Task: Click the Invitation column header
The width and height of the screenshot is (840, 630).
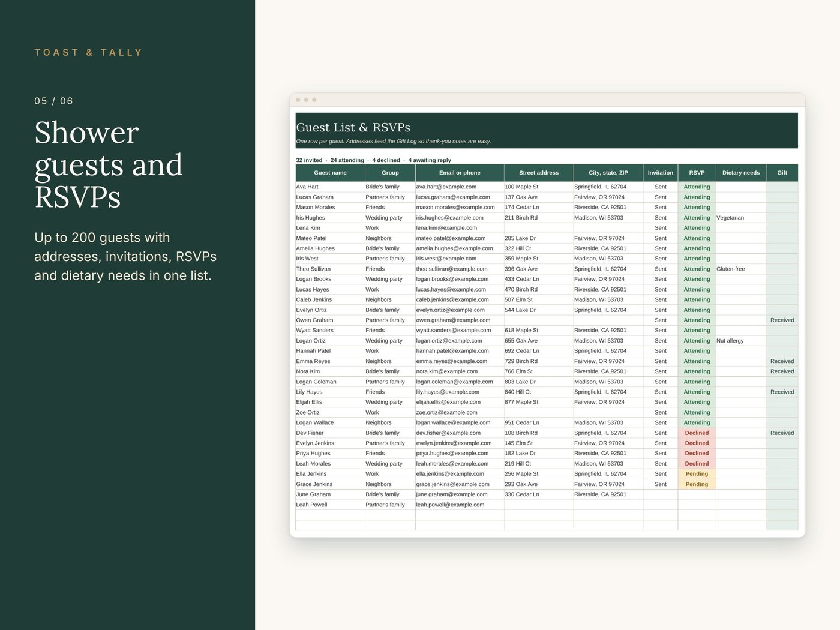Action: (x=661, y=173)
